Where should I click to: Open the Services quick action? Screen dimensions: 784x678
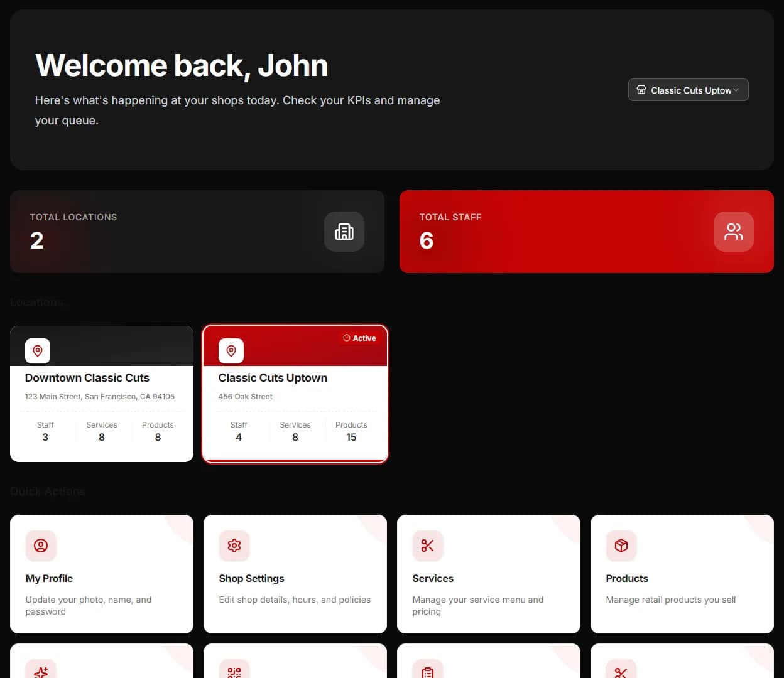point(488,574)
